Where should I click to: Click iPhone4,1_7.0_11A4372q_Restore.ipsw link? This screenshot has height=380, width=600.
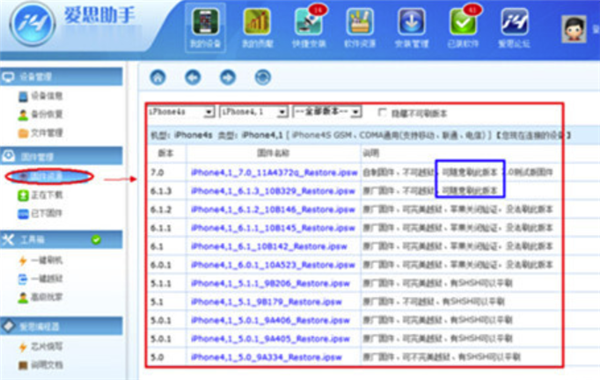(x=274, y=173)
